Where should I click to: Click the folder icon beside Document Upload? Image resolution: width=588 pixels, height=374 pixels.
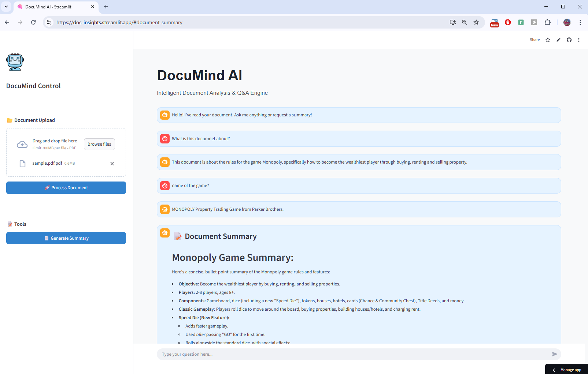10,120
